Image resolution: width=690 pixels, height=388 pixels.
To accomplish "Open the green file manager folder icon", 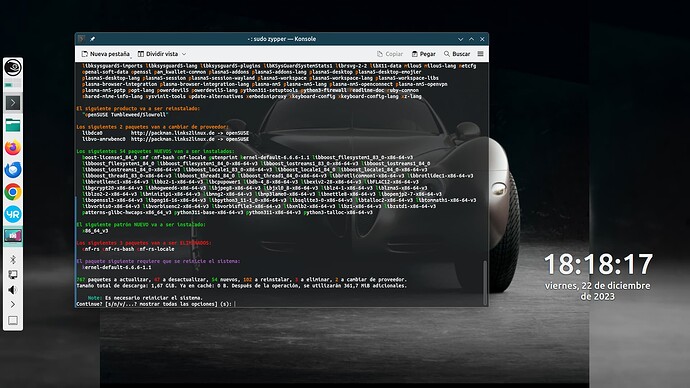I will [x=13, y=125].
